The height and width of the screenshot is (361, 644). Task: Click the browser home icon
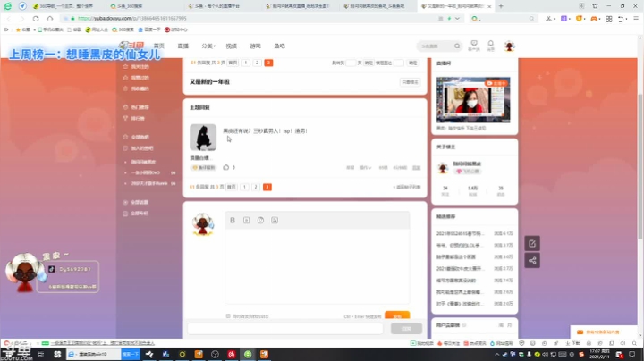coord(50,19)
